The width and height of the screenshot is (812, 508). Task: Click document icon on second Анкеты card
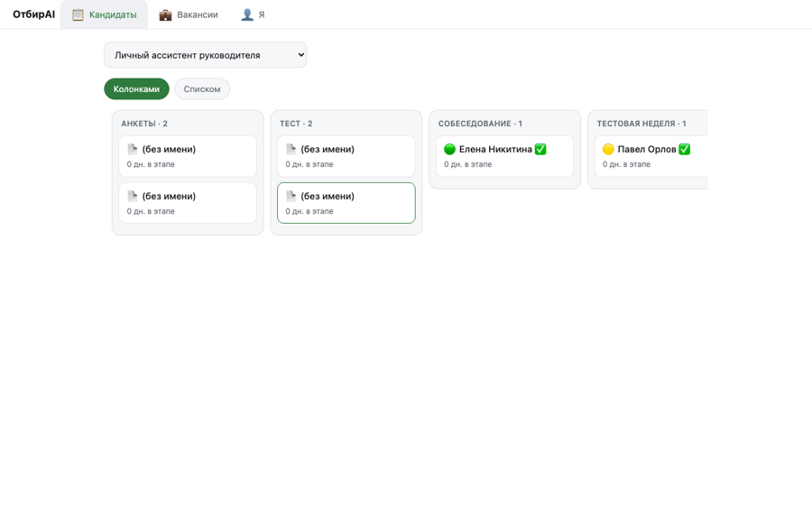133,196
